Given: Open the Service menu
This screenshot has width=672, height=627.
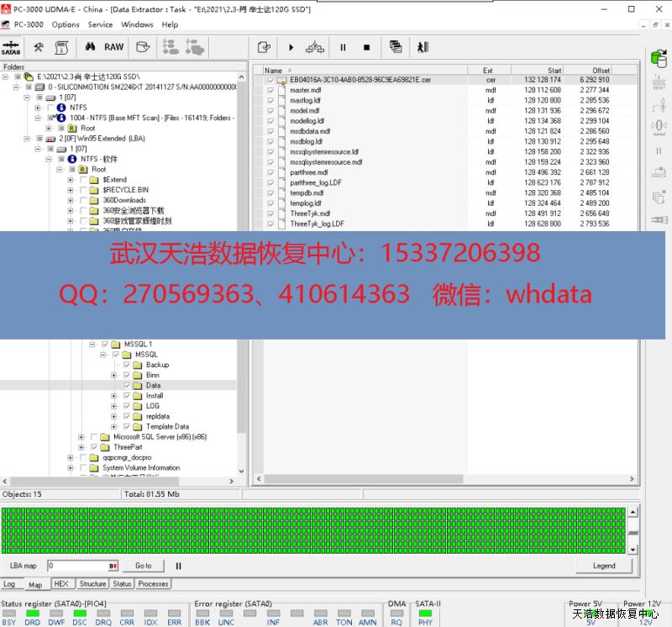Looking at the screenshot, I should tap(100, 24).
